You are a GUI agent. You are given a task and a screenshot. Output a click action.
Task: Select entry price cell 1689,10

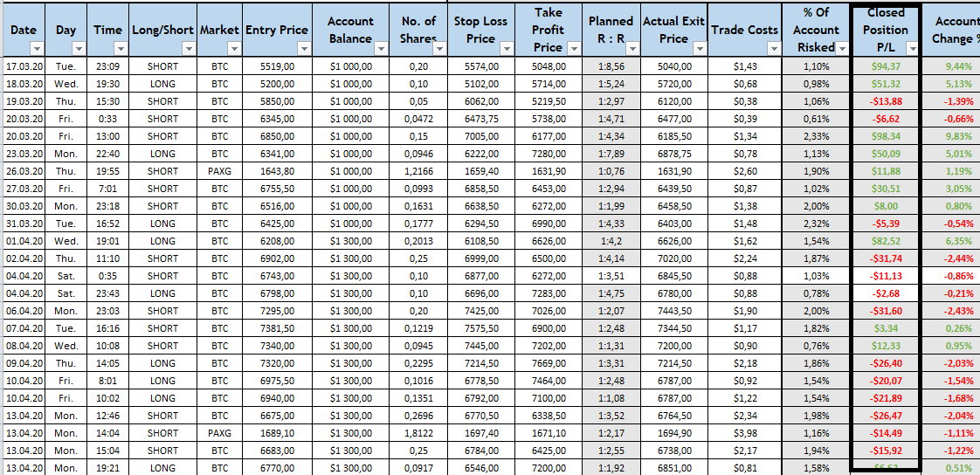(x=277, y=433)
